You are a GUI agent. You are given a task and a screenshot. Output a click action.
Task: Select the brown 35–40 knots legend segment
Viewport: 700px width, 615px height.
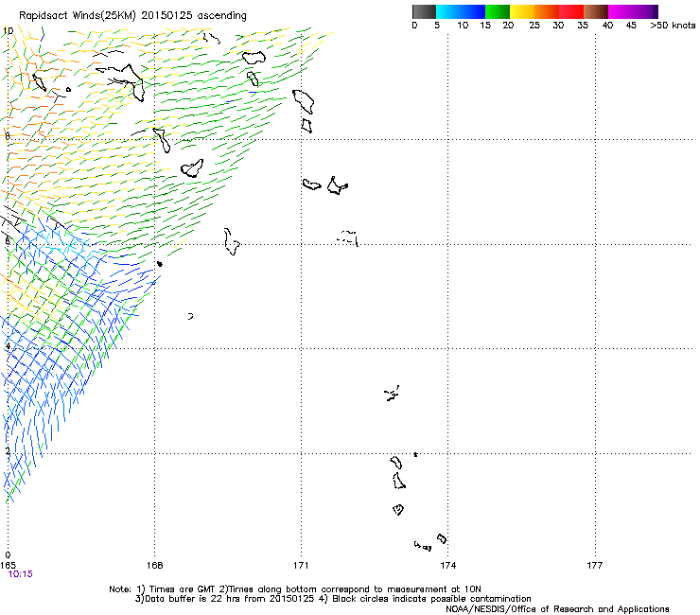point(596,11)
